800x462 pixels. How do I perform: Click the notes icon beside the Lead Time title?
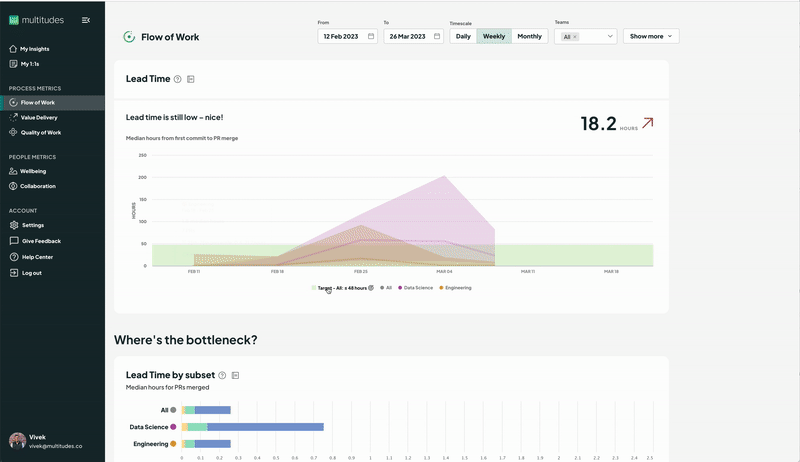[191, 79]
